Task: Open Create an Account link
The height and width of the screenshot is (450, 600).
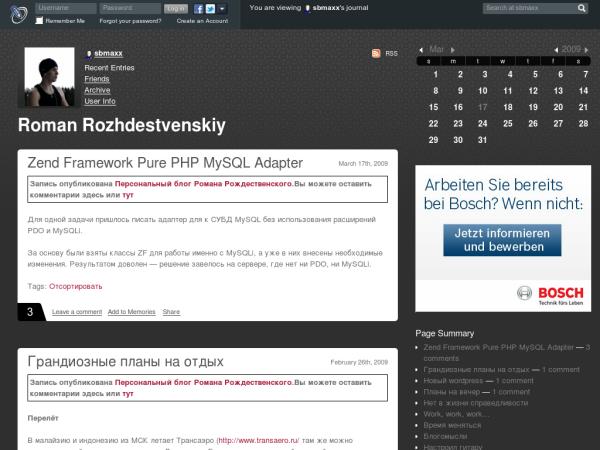Action: click(202, 21)
